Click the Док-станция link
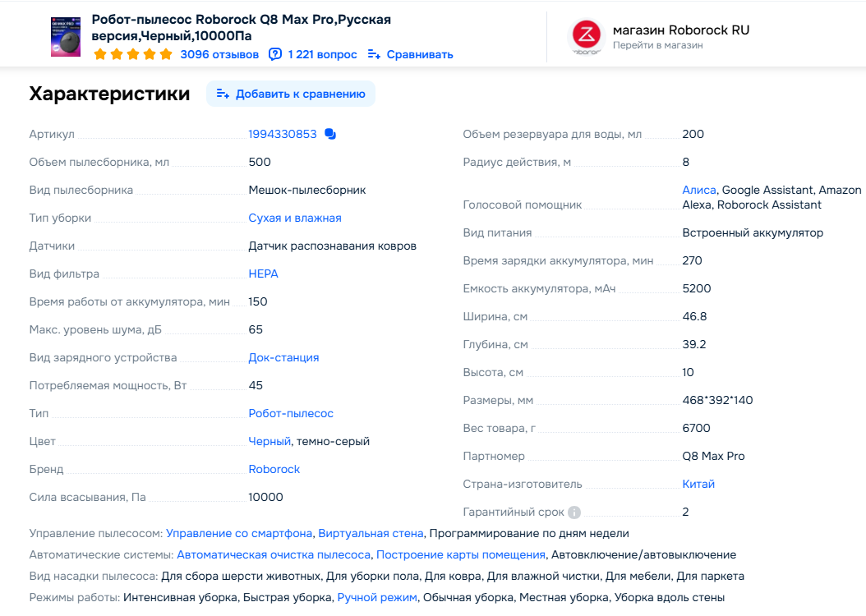This screenshot has height=616, width=866. 283,358
